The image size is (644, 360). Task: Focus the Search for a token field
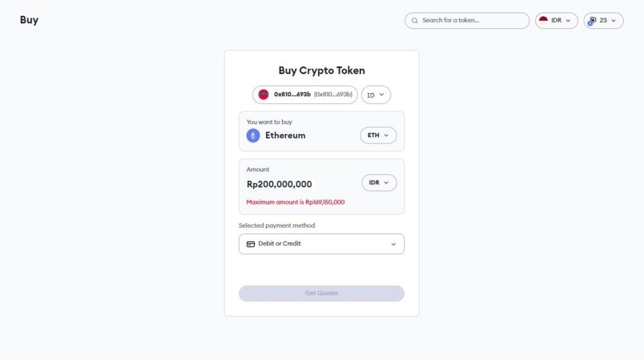point(473,21)
